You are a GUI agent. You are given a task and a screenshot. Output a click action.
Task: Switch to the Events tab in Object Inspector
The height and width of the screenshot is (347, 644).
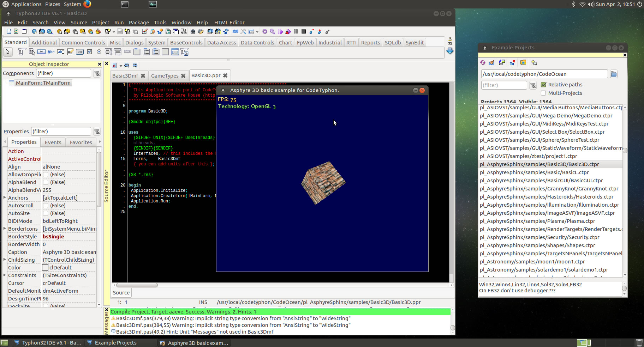tap(53, 142)
